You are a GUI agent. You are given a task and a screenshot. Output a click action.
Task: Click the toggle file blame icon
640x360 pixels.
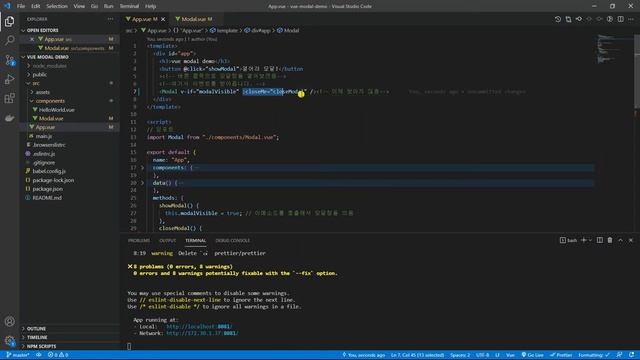coord(579,19)
